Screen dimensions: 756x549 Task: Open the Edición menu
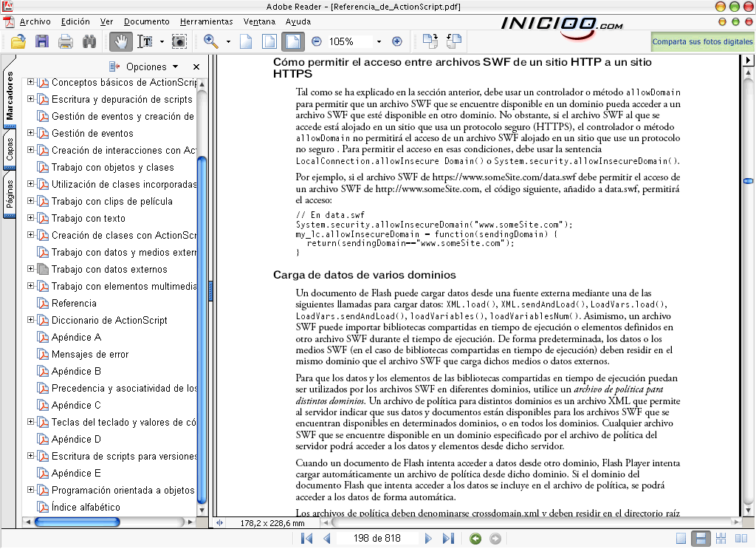75,21
